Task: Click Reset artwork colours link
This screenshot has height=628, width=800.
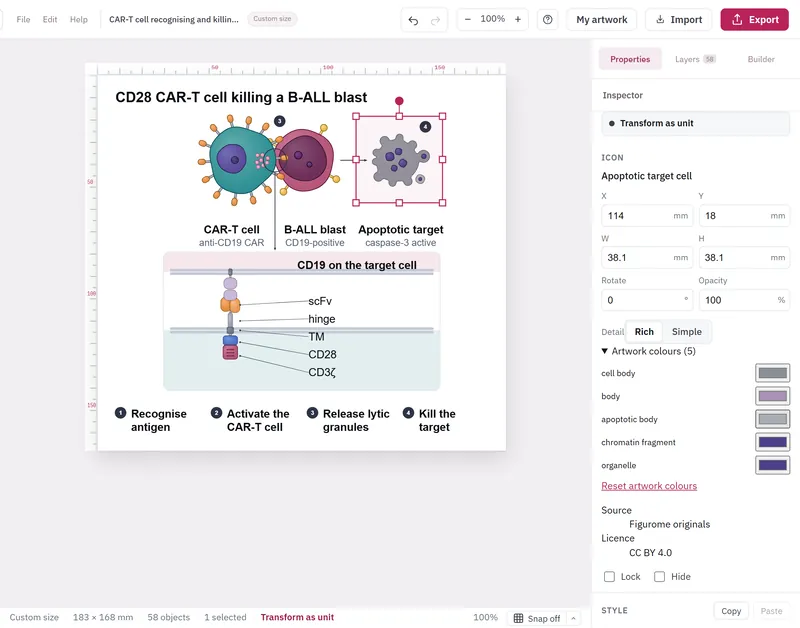Action: pos(649,486)
